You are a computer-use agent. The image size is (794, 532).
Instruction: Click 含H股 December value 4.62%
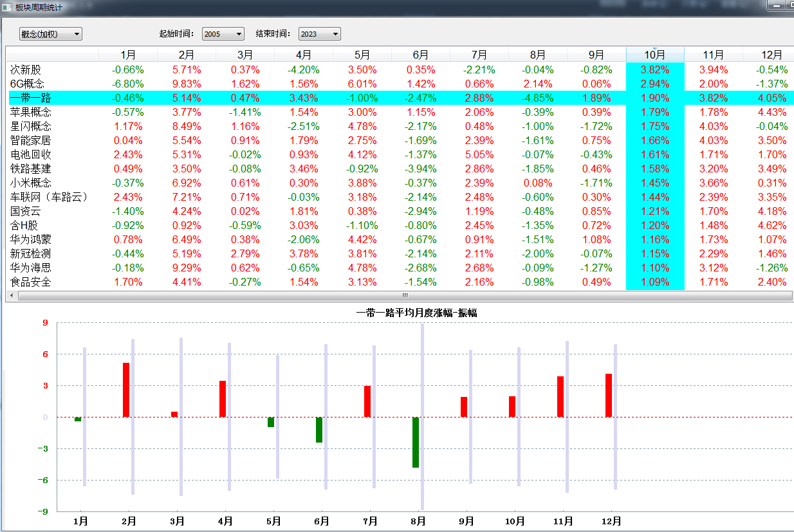coord(772,225)
